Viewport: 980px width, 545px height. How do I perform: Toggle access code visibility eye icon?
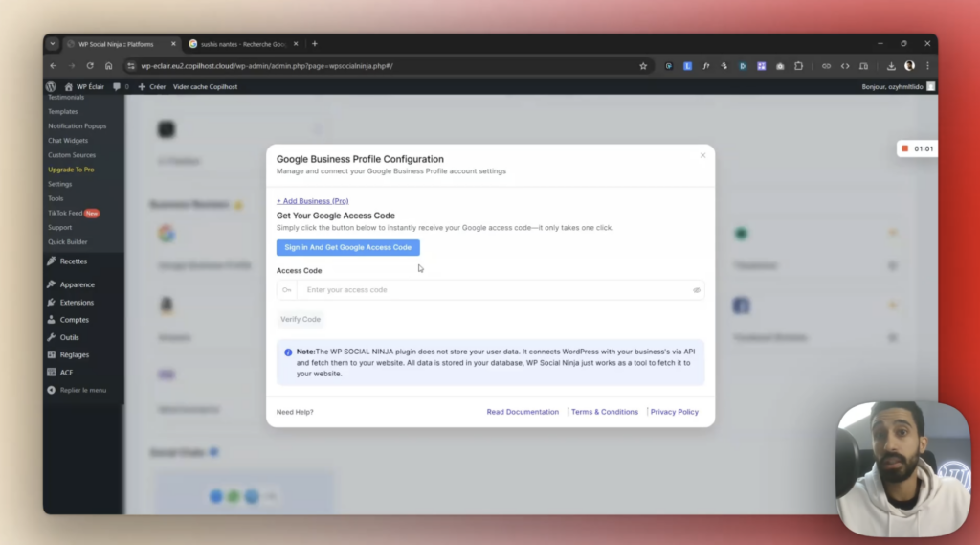697,290
